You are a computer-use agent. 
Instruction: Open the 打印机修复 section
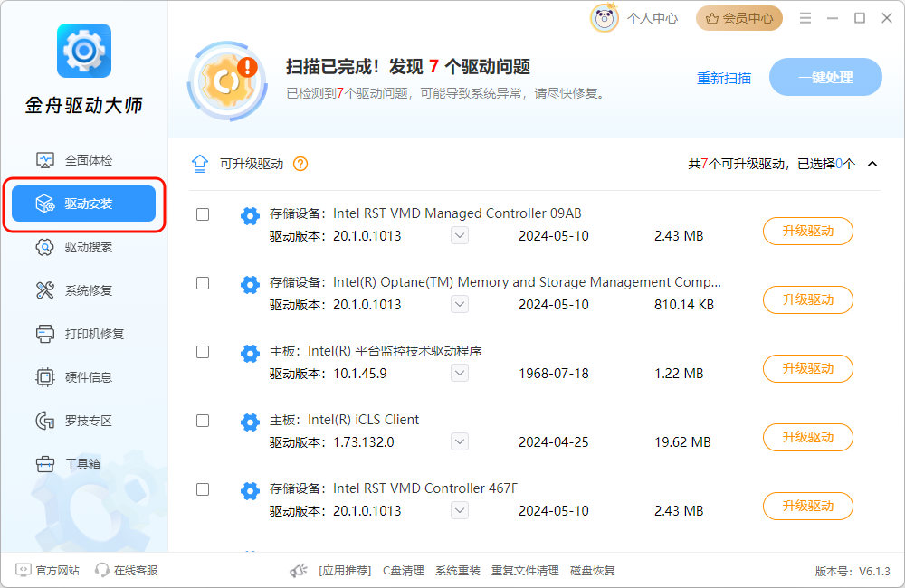[81, 334]
